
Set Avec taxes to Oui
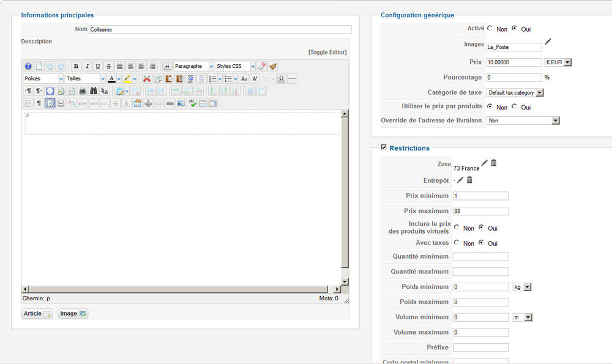[481, 243]
